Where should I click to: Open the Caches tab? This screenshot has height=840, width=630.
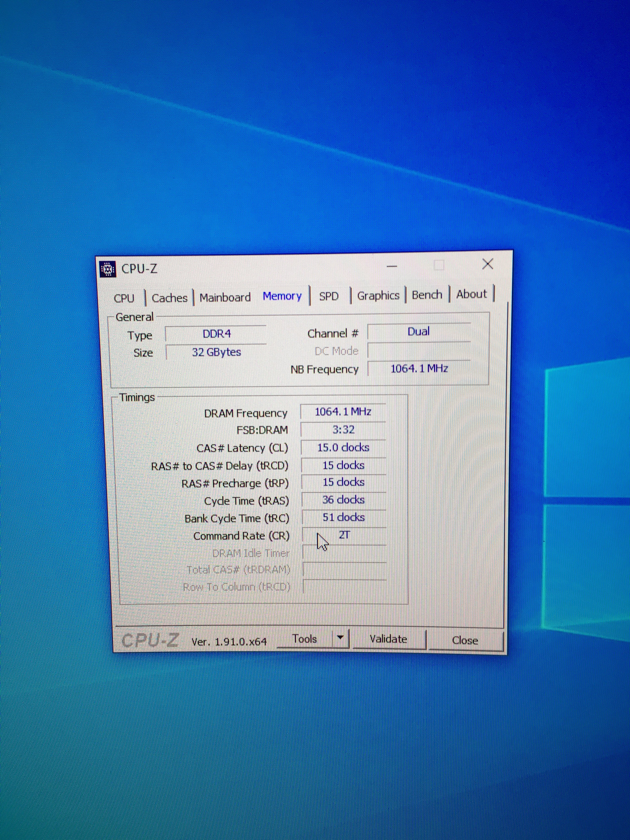[x=170, y=298]
